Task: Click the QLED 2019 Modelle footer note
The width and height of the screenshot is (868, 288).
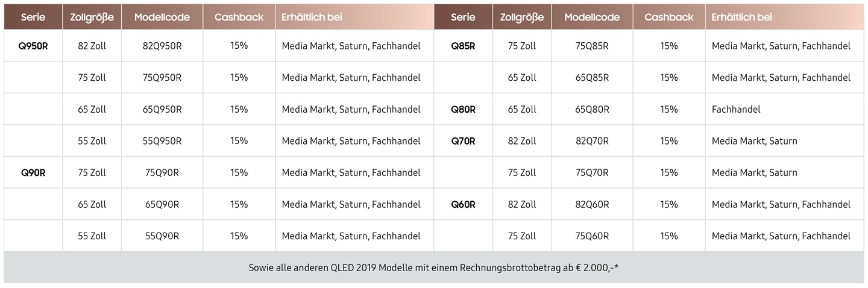Action: pyautogui.click(x=433, y=267)
